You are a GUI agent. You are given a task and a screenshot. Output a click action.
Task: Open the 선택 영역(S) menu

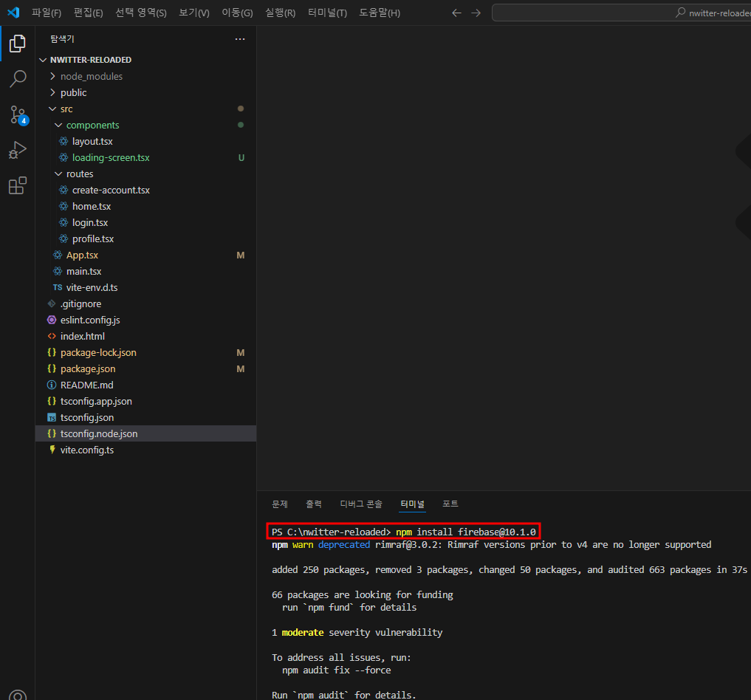coord(141,13)
